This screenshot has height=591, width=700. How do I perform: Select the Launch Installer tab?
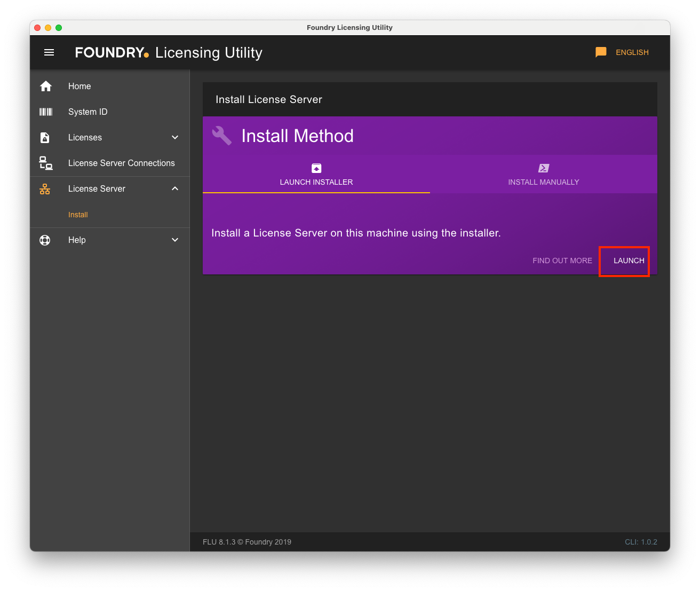[x=316, y=182]
